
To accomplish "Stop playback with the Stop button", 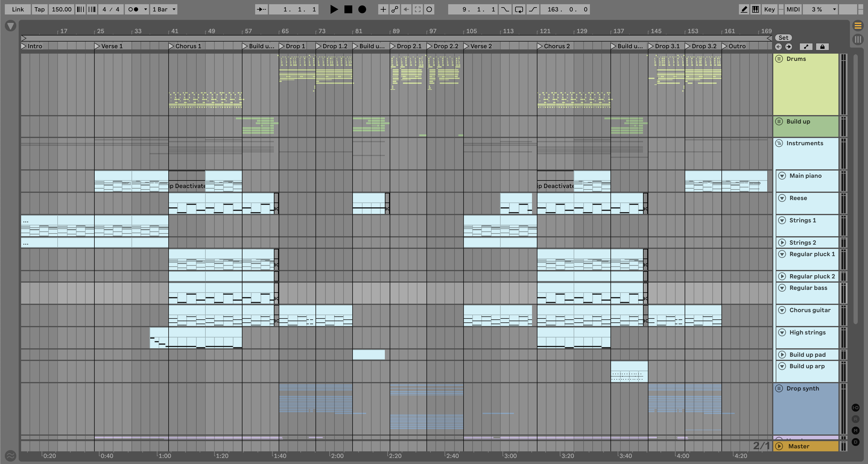I will (x=348, y=9).
